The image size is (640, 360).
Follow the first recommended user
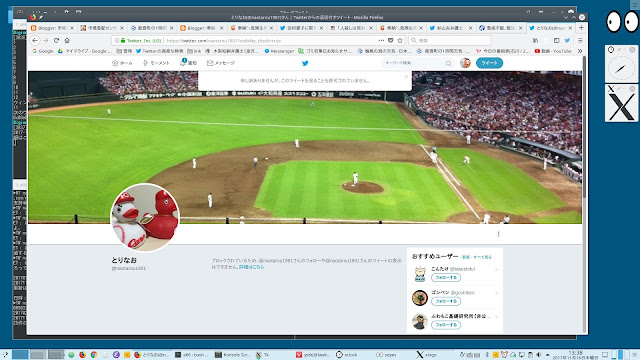click(446, 278)
